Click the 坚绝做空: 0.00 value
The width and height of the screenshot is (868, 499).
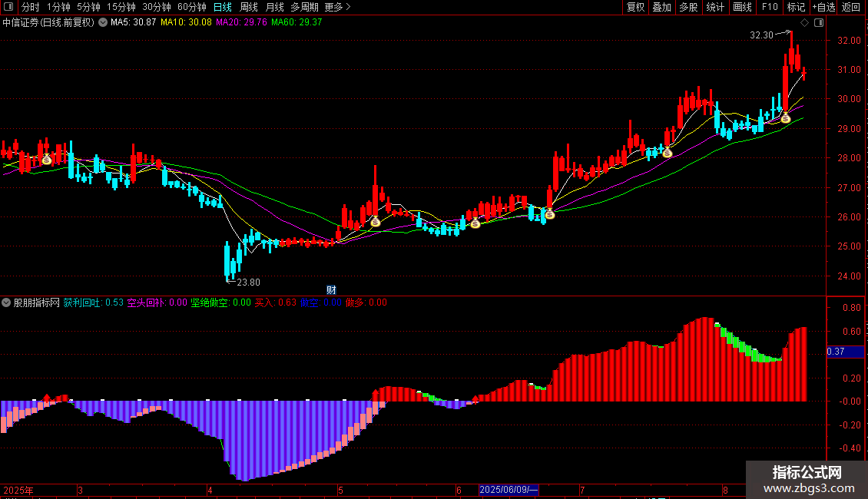click(x=221, y=302)
